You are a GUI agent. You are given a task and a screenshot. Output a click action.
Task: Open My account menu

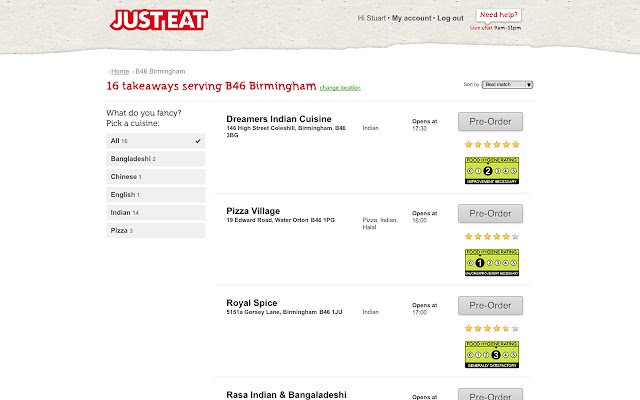click(x=411, y=18)
